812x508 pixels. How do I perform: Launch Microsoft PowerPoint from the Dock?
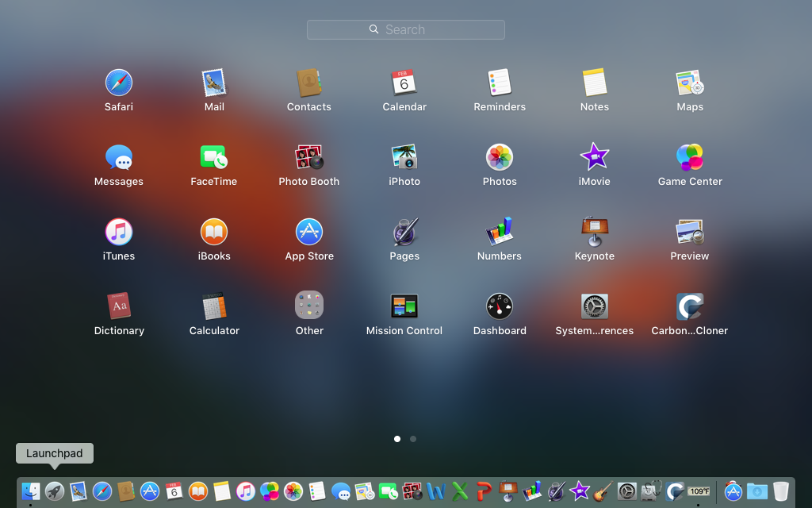coord(484,491)
